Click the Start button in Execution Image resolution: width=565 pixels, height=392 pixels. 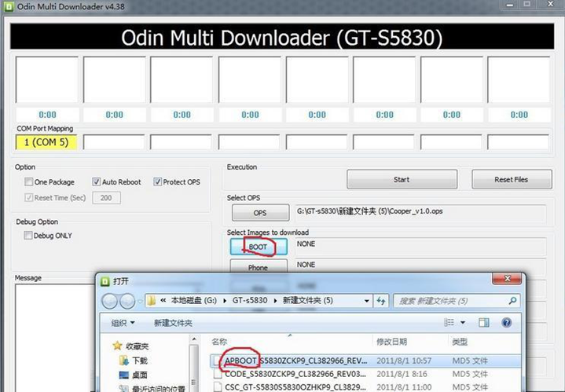coord(402,179)
